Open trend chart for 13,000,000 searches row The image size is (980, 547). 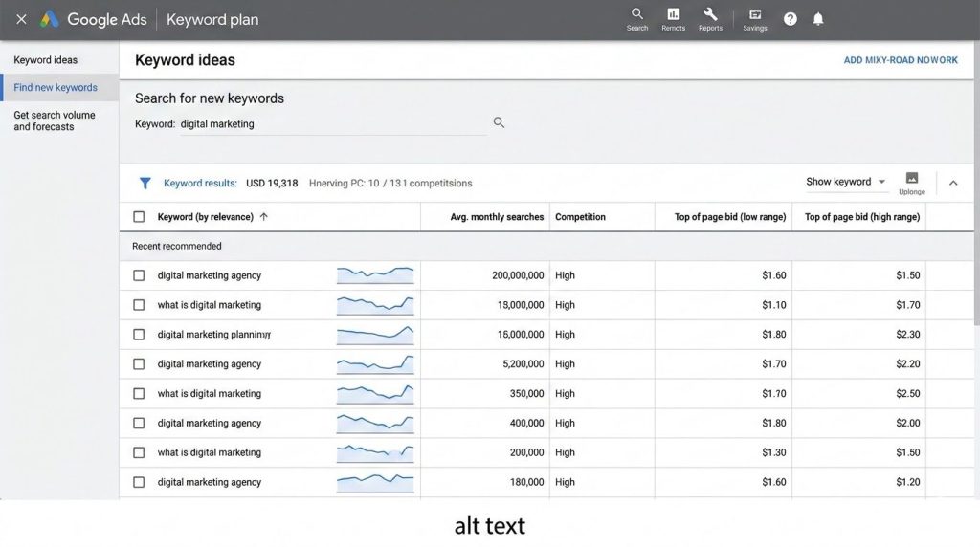point(375,305)
